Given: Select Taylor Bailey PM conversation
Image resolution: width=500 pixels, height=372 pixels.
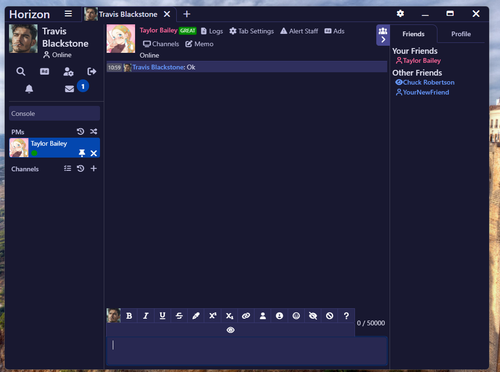Looking at the screenshot, I should tap(54, 148).
